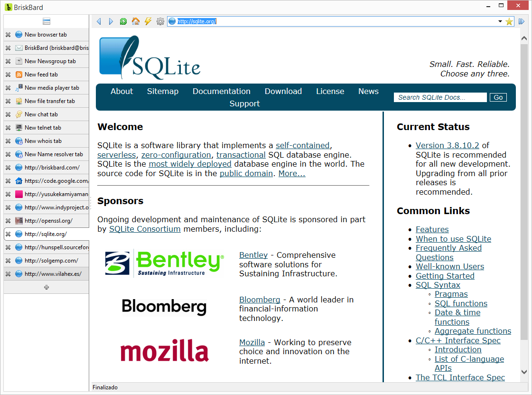Close the New telnet tab
This screenshot has width=532, height=395.
click(x=8, y=128)
